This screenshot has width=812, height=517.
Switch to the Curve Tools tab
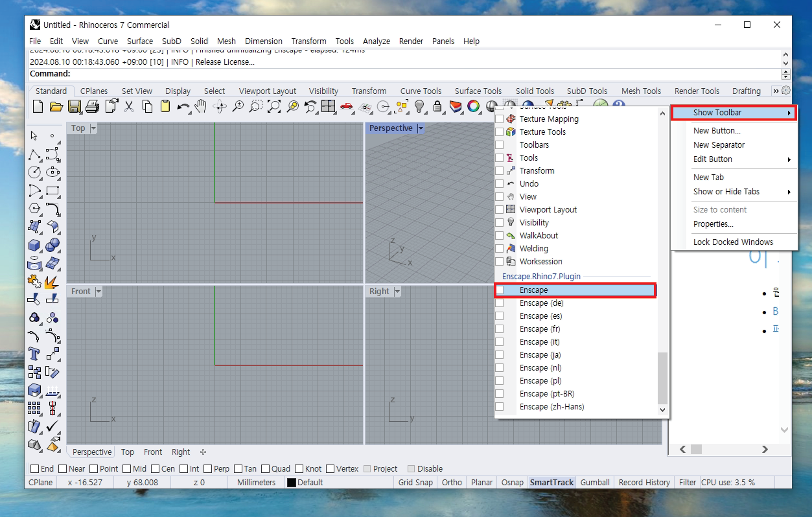[x=421, y=91]
